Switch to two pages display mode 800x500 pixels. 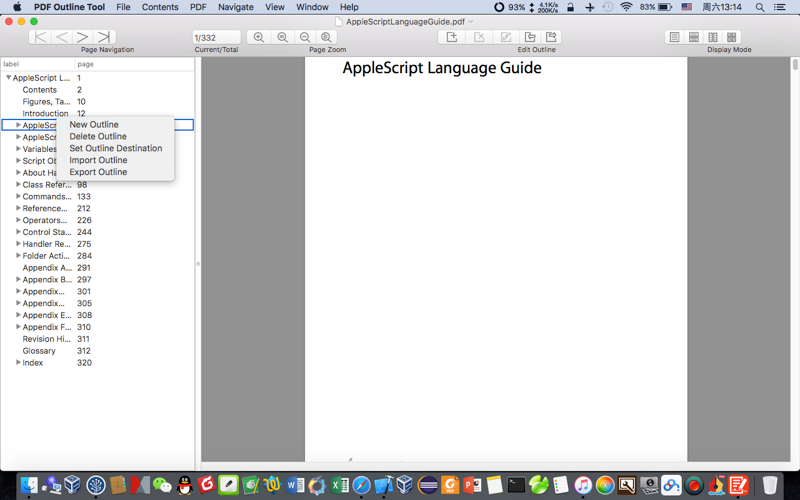(x=713, y=37)
